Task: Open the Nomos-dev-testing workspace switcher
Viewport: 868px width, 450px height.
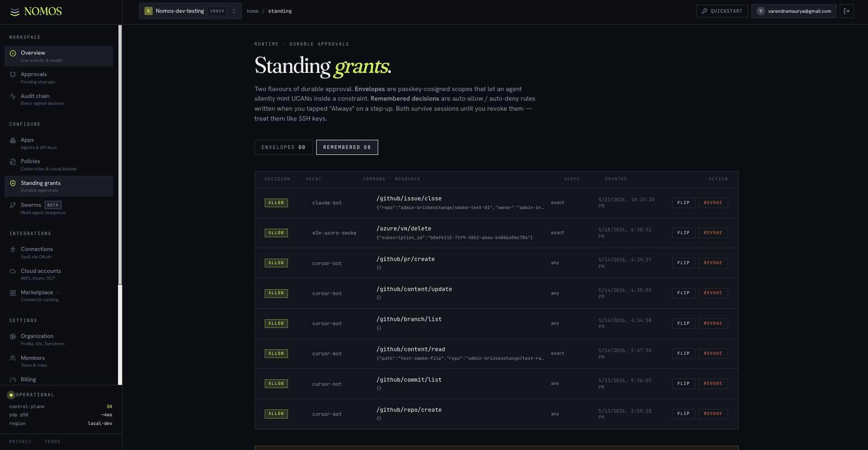Action: click(190, 11)
